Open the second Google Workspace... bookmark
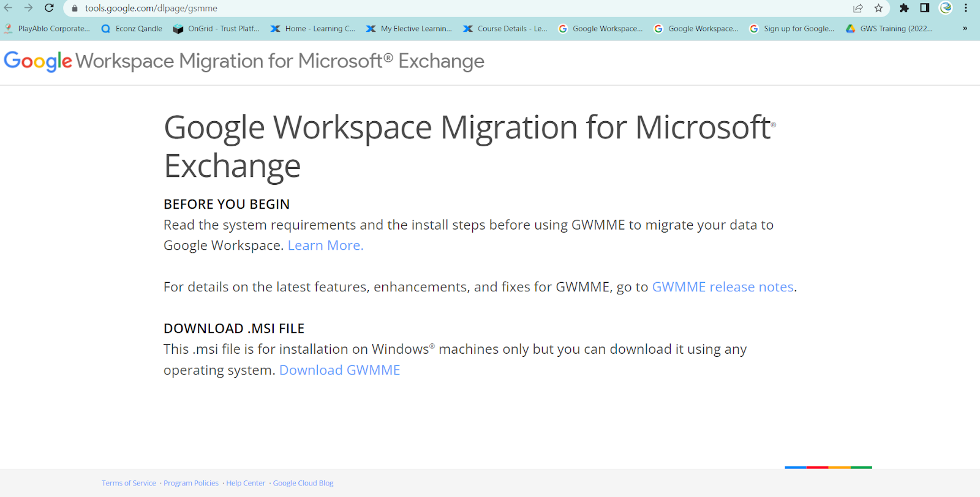 [x=696, y=29]
